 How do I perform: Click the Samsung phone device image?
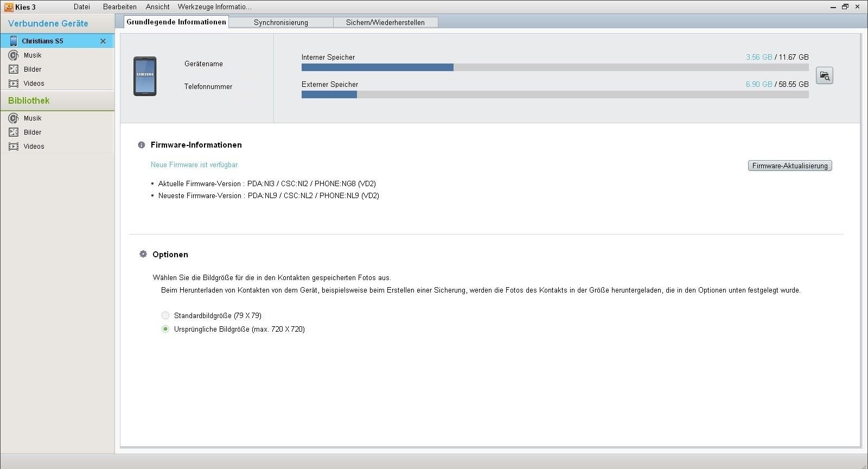click(145, 77)
